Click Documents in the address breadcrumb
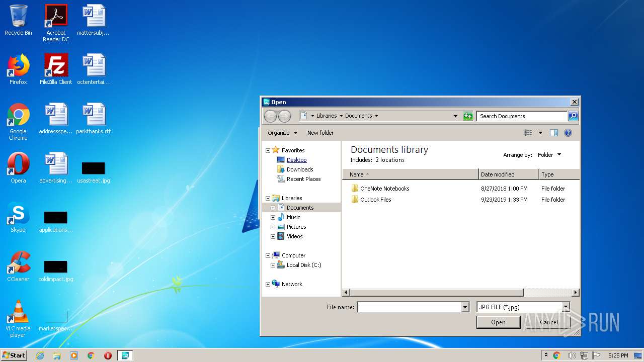The image size is (644, 362). [x=358, y=116]
